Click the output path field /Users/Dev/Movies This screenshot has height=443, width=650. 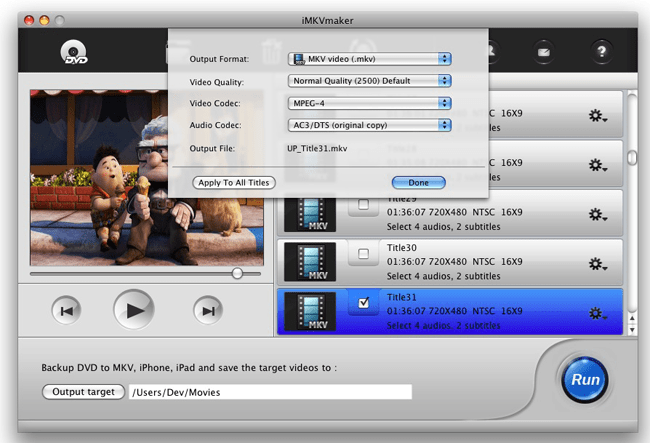270,392
